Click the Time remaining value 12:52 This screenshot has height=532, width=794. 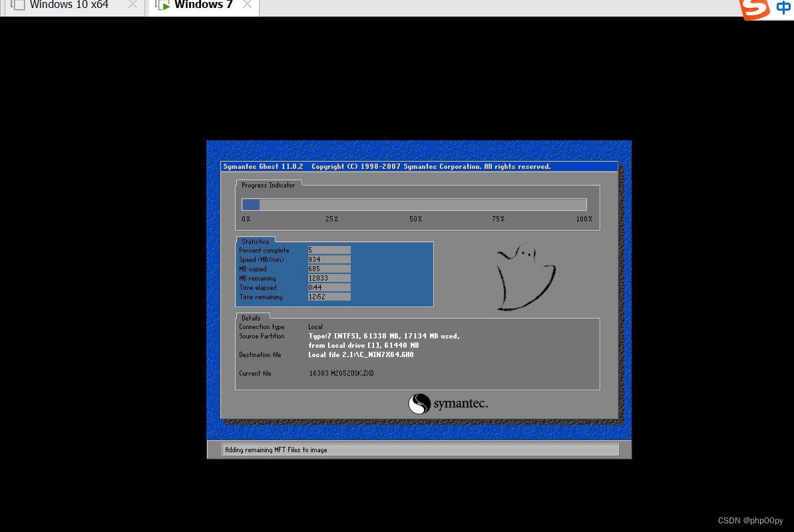[x=329, y=297]
